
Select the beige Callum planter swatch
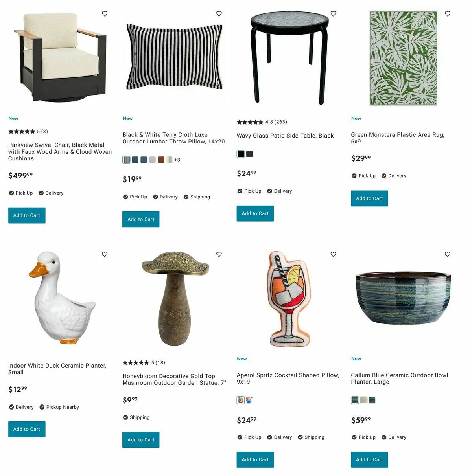click(363, 400)
